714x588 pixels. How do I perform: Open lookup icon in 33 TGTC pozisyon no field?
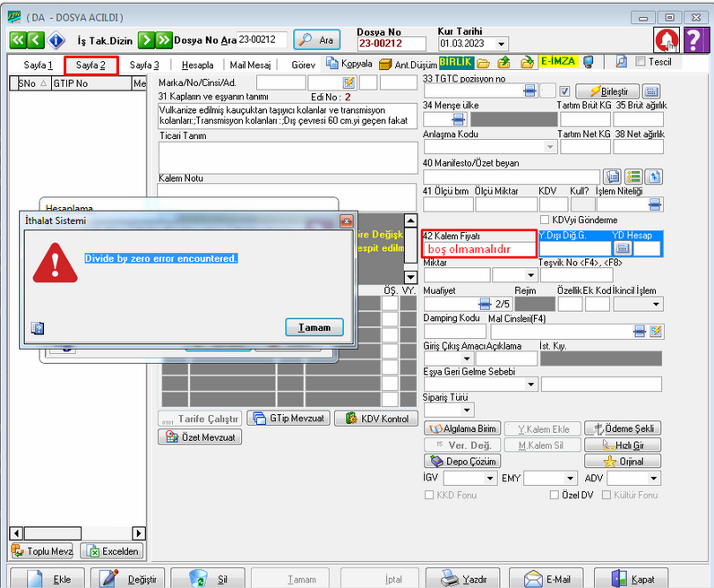click(x=530, y=91)
